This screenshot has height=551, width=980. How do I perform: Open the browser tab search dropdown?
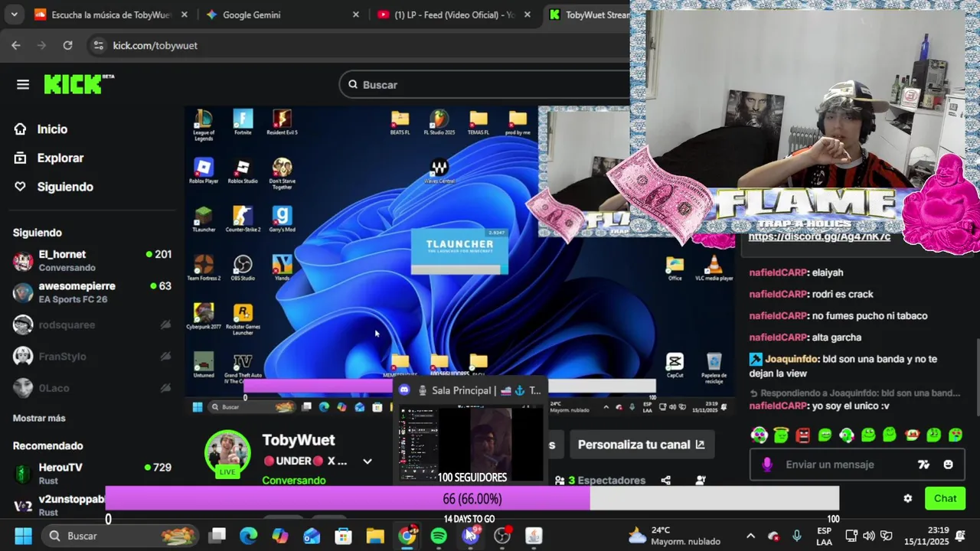click(x=13, y=15)
